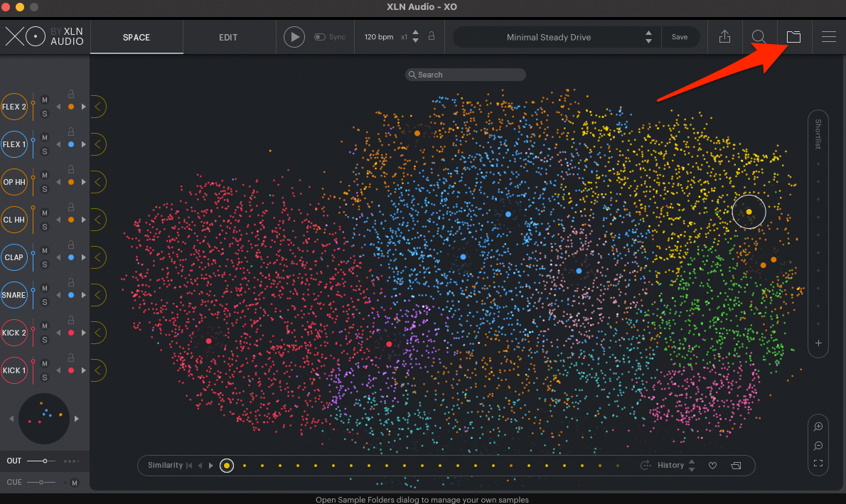
Task: Click the Save preset button
Action: [680, 37]
